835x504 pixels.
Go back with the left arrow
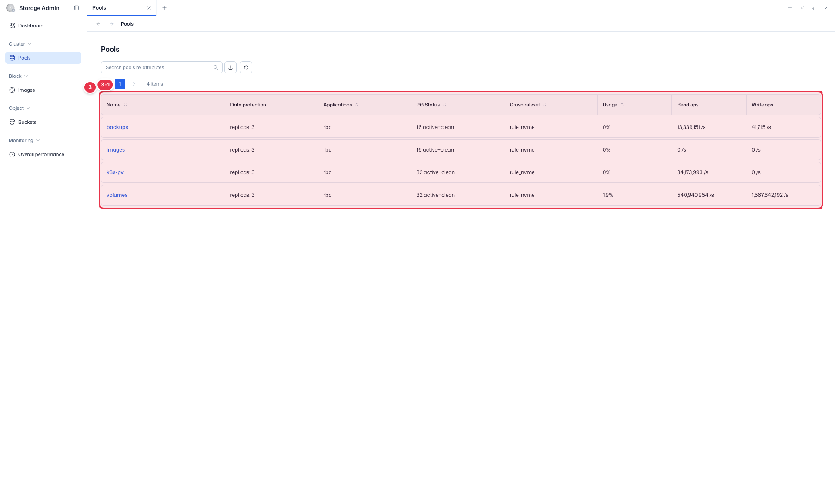pyautogui.click(x=98, y=24)
